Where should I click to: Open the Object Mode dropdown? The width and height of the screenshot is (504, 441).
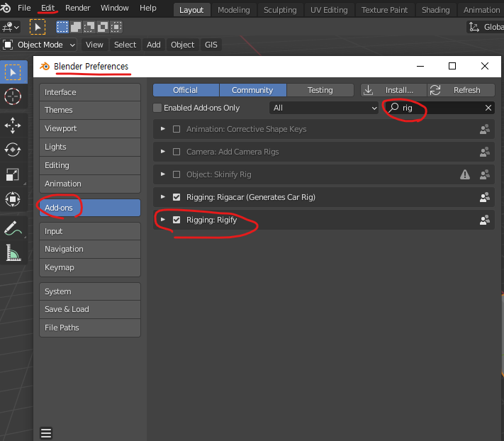click(x=39, y=45)
